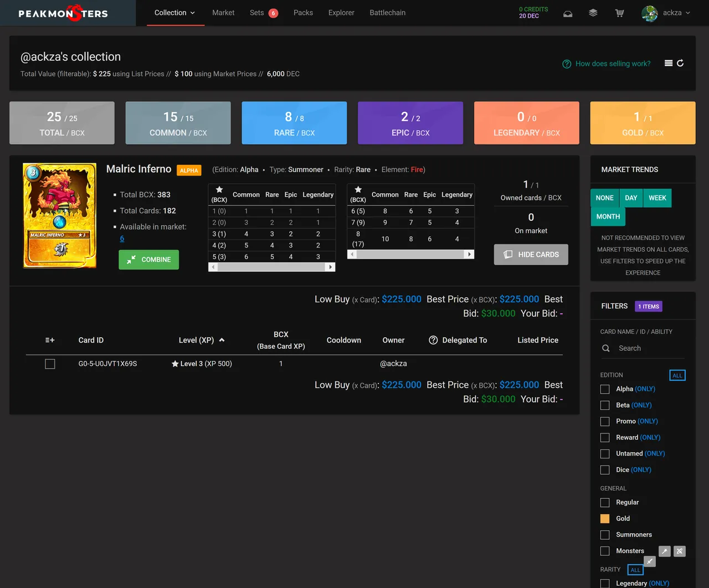This screenshot has height=588, width=709.
Task: Open the Collection dropdown menu
Action: (175, 13)
